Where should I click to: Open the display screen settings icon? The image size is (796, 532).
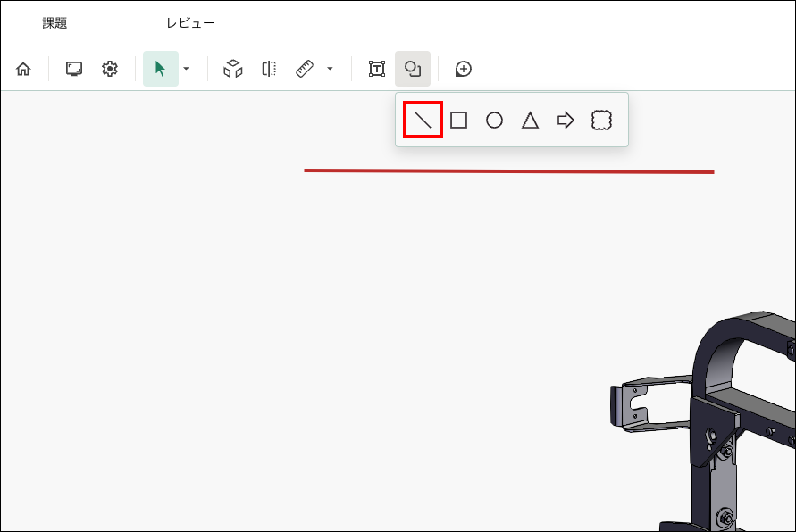coord(74,69)
